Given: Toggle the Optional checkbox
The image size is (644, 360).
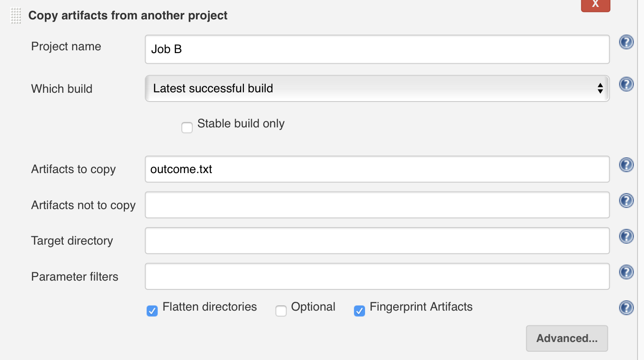Looking at the screenshot, I should pyautogui.click(x=281, y=311).
